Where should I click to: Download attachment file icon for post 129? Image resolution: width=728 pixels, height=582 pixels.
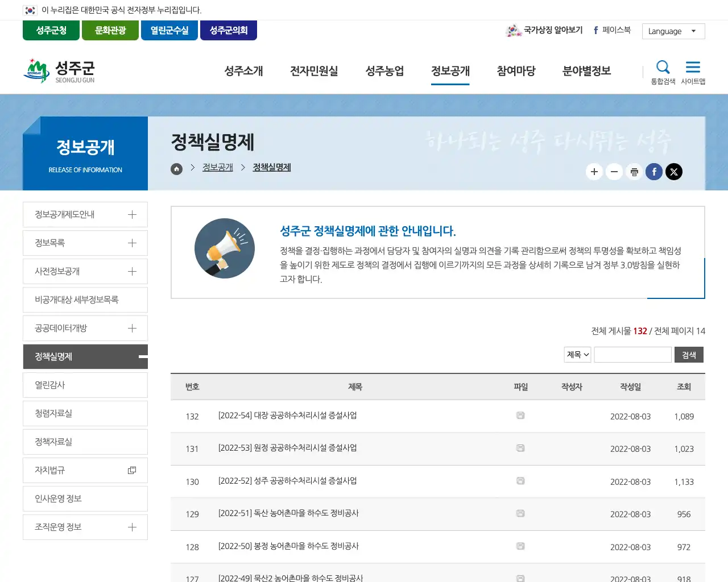(520, 513)
